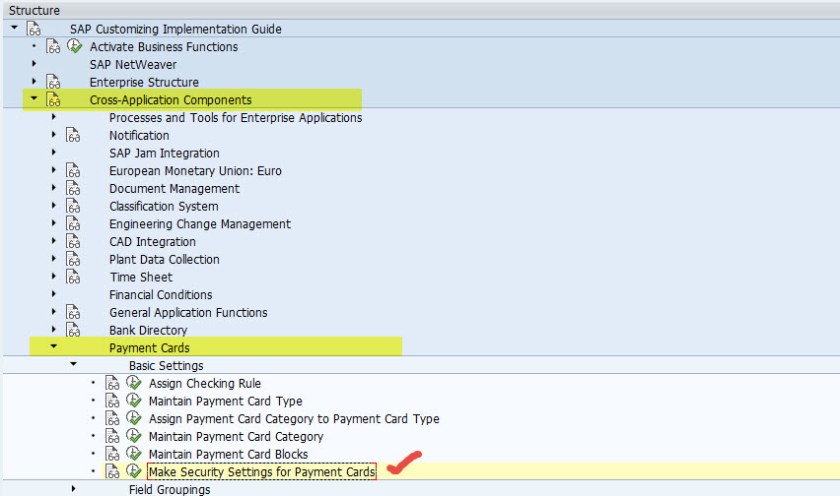Select the Document Management entry text
Screen dimensions: 840x496
coord(174,189)
